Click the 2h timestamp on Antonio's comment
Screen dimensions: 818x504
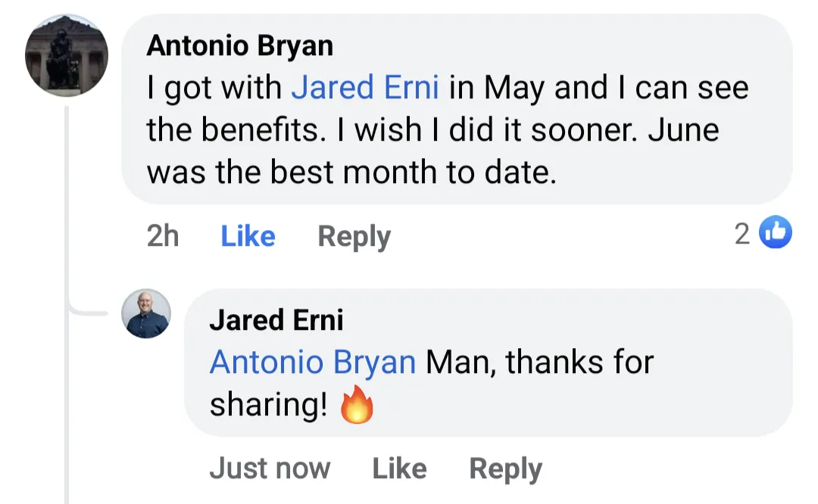pyautogui.click(x=163, y=236)
